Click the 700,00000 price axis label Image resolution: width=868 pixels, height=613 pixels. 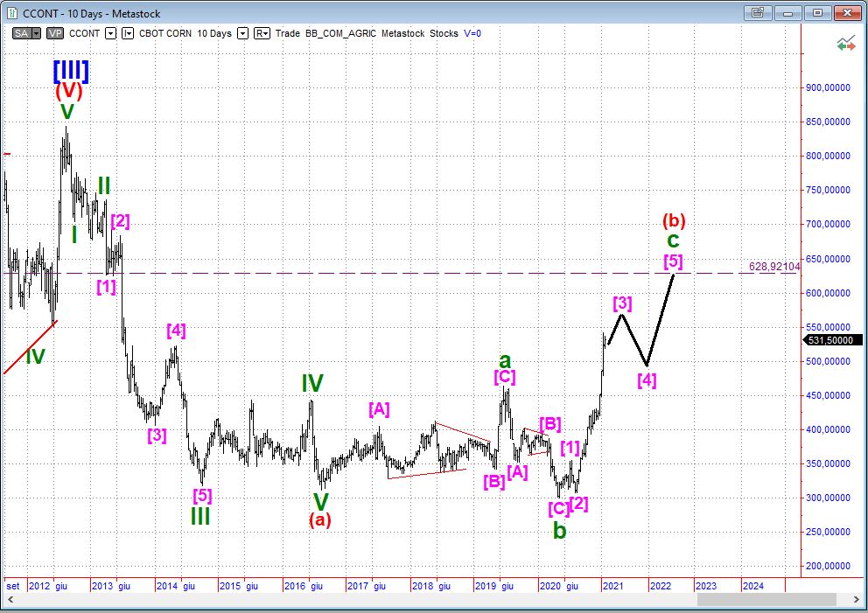[x=828, y=224]
